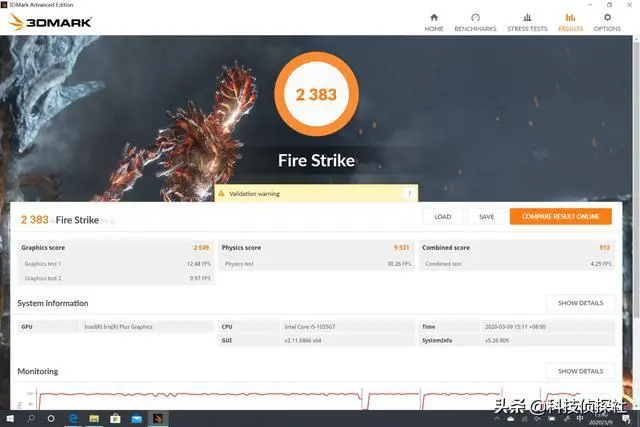Viewport: 640px width, 427px height.
Task: Show hidden system tray icons
Action: click(x=497, y=419)
